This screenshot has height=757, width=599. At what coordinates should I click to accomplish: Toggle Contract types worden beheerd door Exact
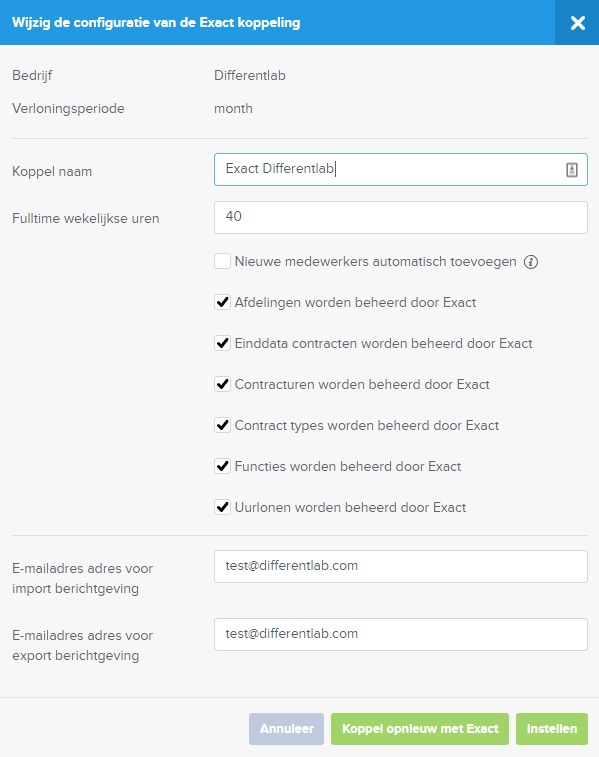[222, 425]
